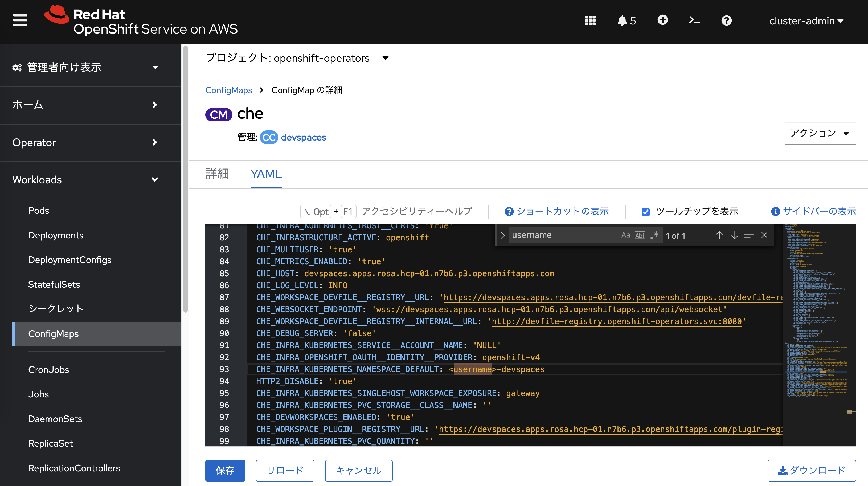The width and height of the screenshot is (868, 486).
Task: Click the Download (ダウンロード) button
Action: [x=811, y=471]
